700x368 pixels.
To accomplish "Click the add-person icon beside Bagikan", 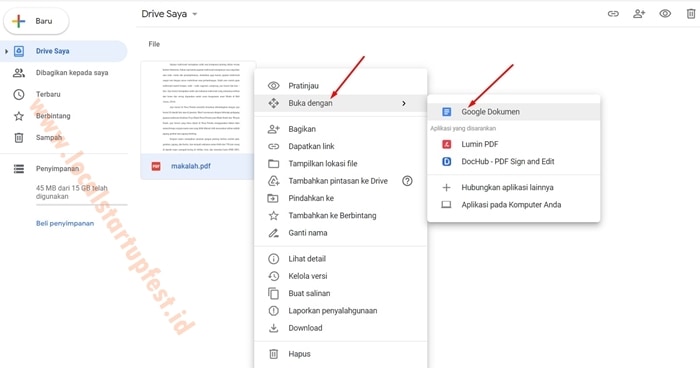I will pos(274,129).
